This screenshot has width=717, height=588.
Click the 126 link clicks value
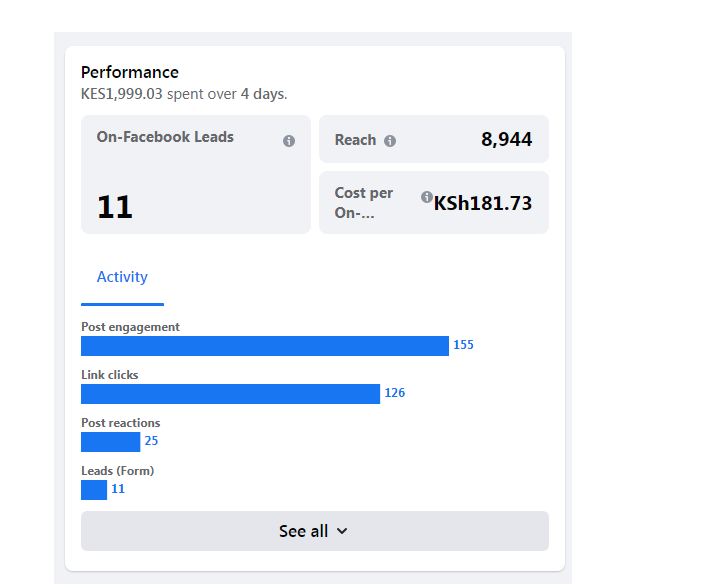pyautogui.click(x=395, y=393)
